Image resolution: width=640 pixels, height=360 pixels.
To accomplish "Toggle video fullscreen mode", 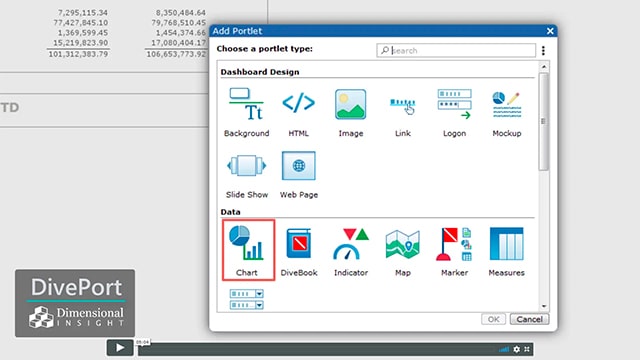I will (527, 349).
